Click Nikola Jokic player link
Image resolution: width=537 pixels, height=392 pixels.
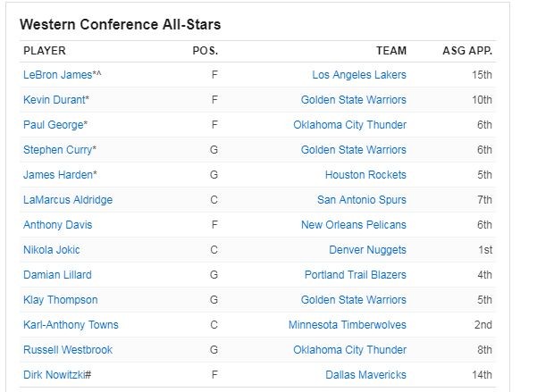(x=52, y=250)
